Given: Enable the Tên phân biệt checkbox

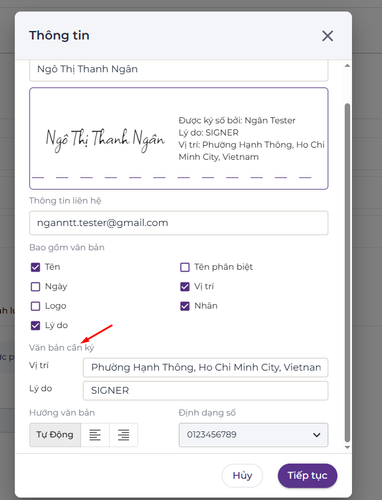Looking at the screenshot, I should 185,267.
